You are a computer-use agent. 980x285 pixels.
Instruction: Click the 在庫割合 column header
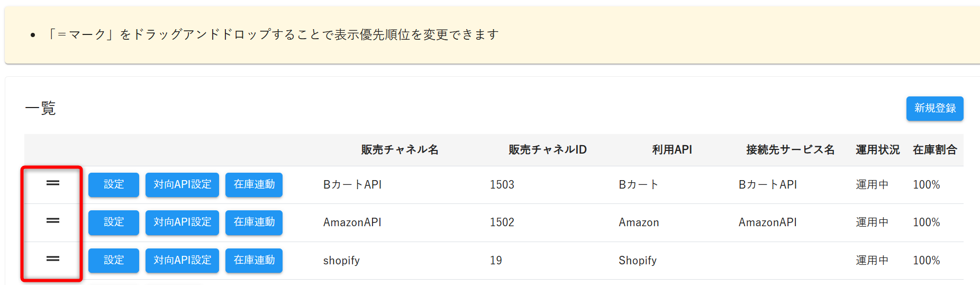click(935, 150)
